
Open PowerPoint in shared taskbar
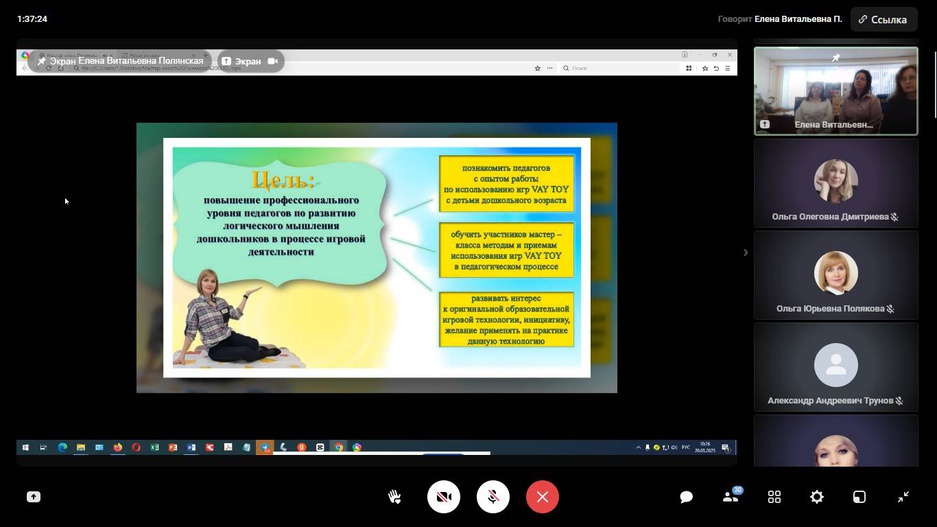click(x=173, y=447)
